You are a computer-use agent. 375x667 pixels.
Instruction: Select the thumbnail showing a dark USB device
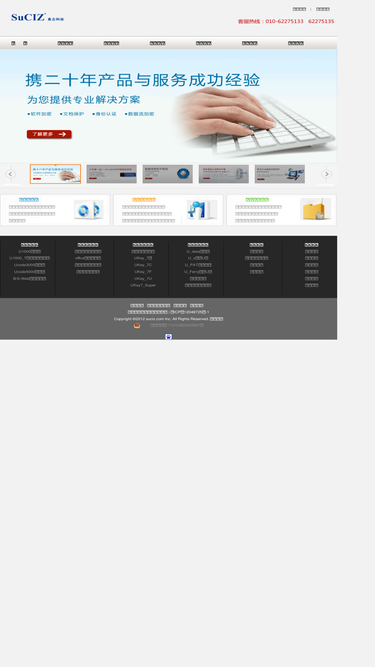(x=111, y=174)
